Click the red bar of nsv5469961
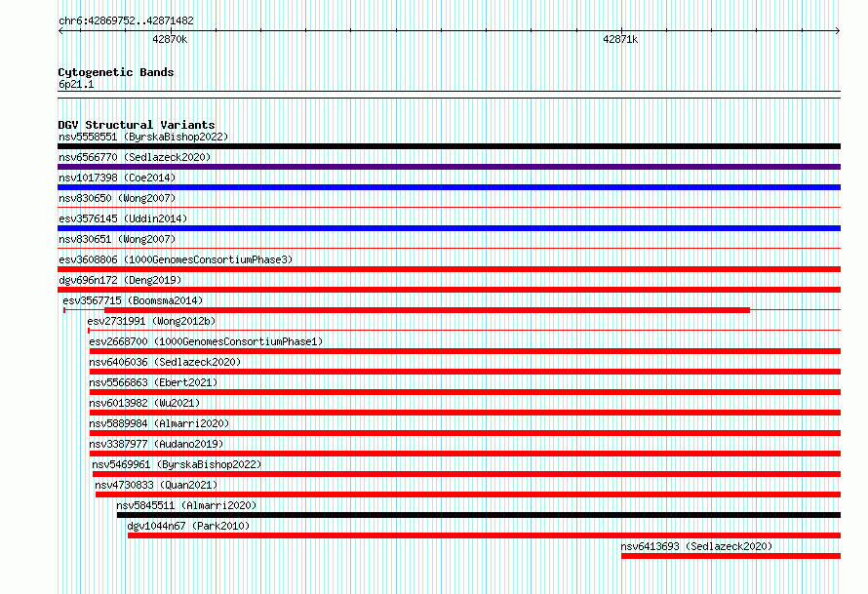868x594 pixels. pos(466,474)
